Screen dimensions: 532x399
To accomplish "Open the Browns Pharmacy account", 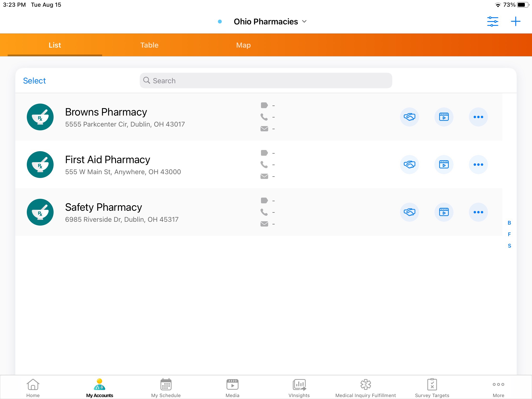I will click(106, 112).
